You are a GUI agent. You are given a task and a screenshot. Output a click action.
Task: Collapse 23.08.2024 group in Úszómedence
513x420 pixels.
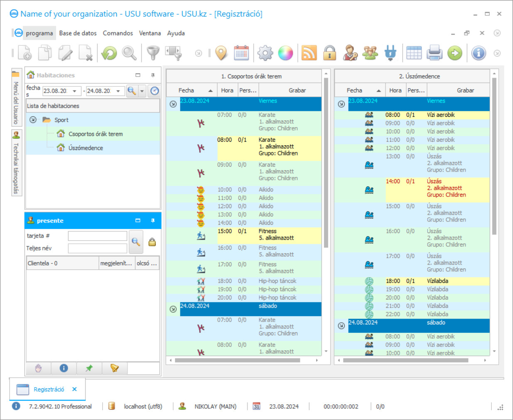point(341,104)
